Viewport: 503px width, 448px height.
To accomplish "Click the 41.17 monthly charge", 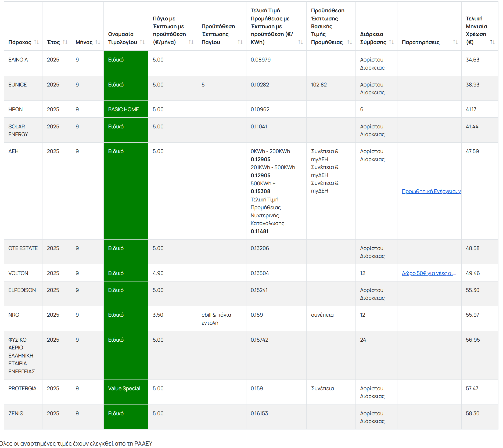I will (x=471, y=109).
